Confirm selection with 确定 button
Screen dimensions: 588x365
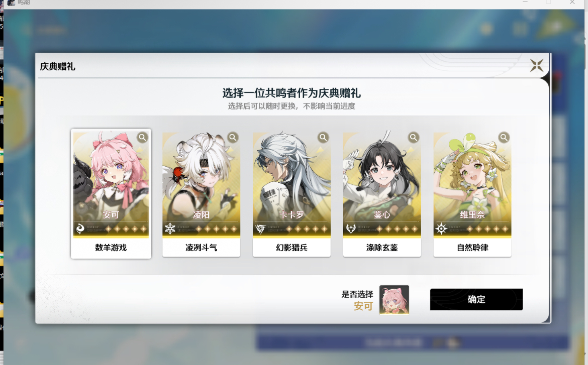pyautogui.click(x=476, y=299)
